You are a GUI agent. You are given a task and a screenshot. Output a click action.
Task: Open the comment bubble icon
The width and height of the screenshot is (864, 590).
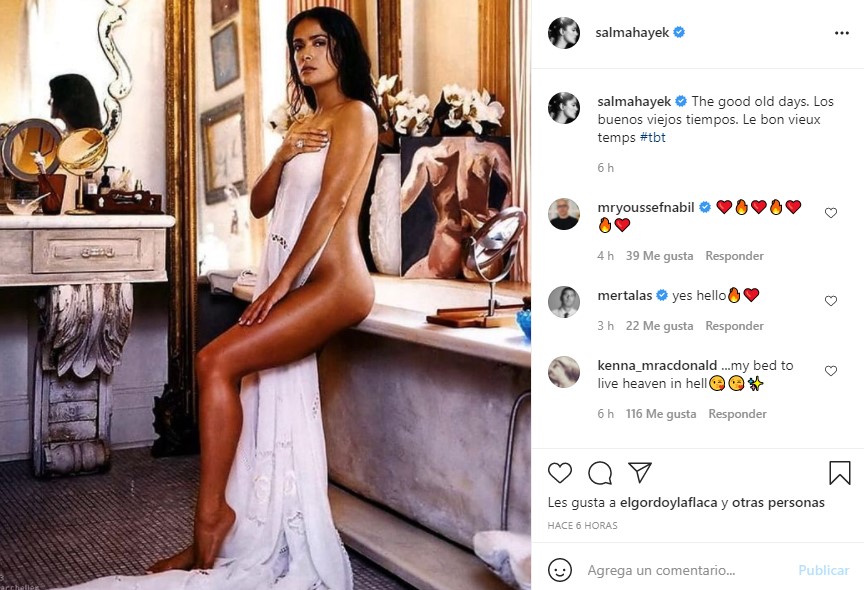tap(600, 473)
